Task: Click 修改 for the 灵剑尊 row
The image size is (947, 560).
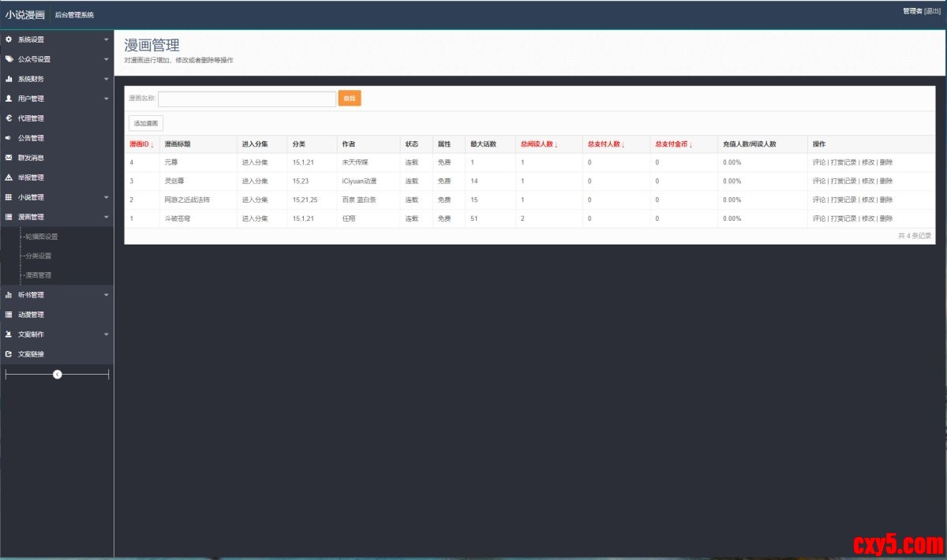Action: pyautogui.click(x=868, y=181)
